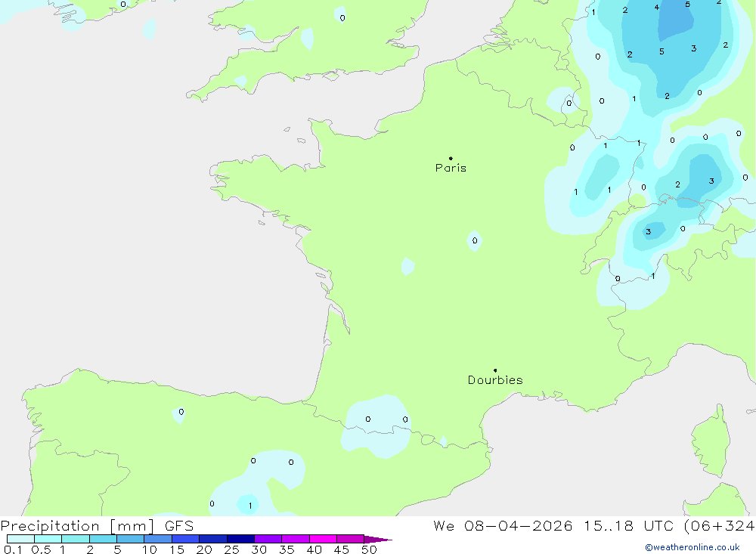Open the weatheronline.co.uk copyright link
756x554 pixels.
click(x=692, y=547)
